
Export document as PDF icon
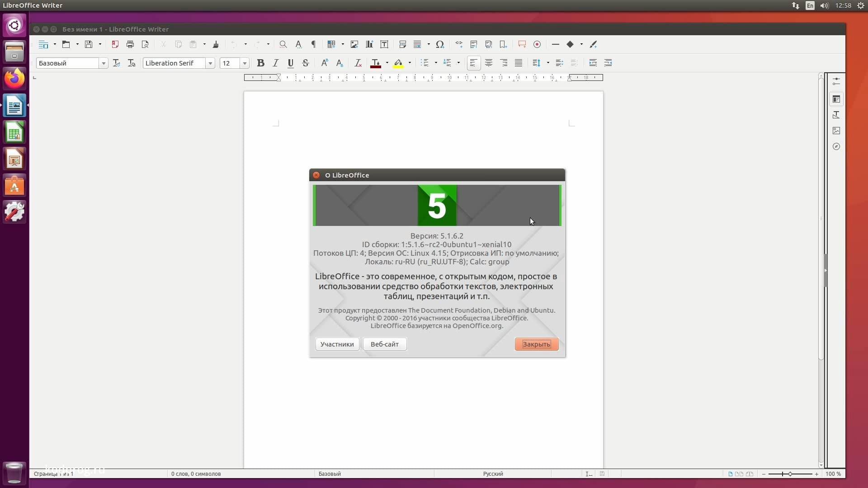coord(115,44)
